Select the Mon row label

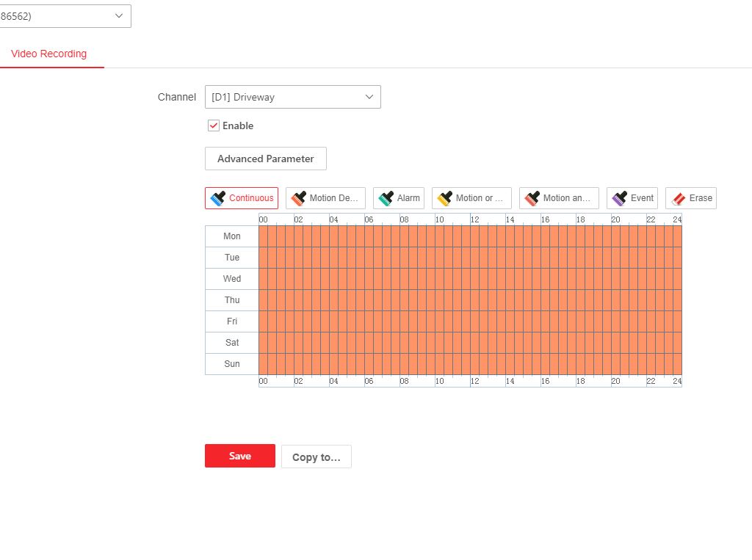(x=232, y=236)
